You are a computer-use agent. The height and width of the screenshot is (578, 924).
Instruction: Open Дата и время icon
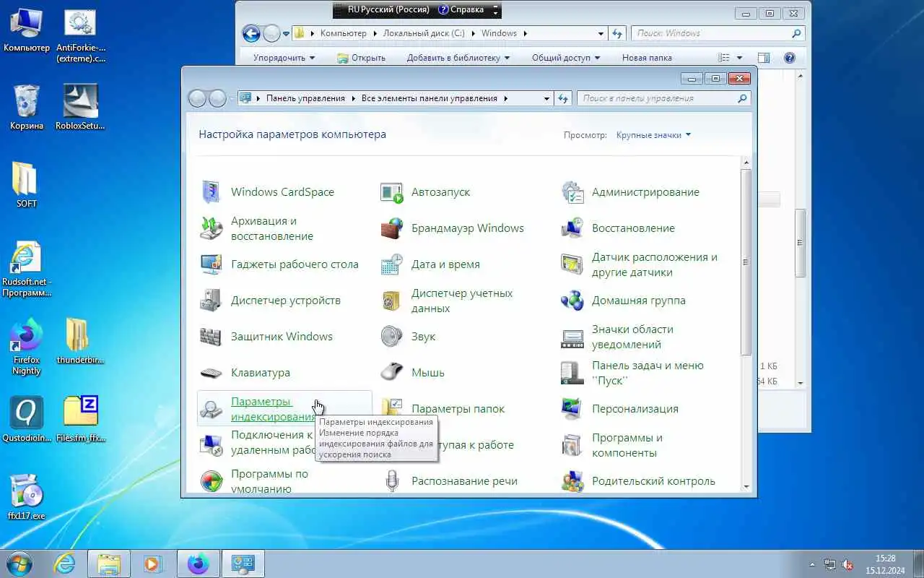coord(391,264)
